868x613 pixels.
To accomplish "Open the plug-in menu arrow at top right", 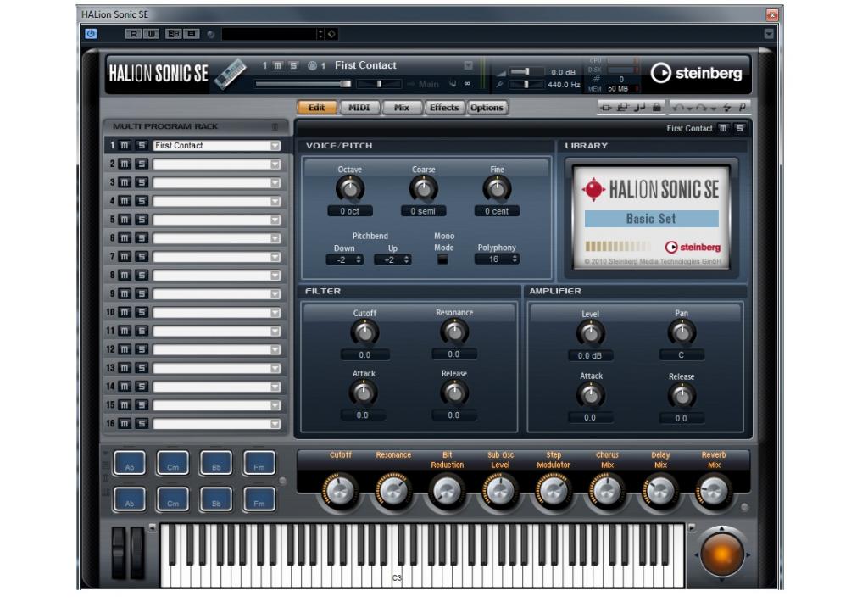I will coord(769,34).
